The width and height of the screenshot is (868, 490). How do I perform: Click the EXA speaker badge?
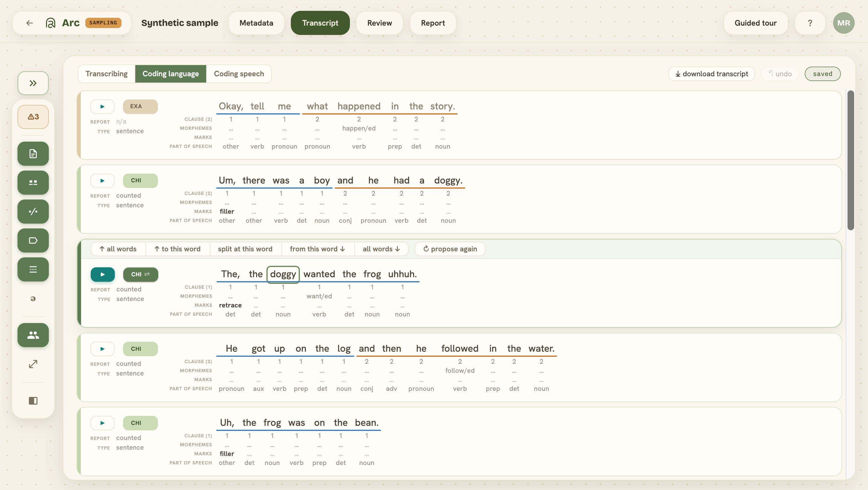click(x=140, y=106)
